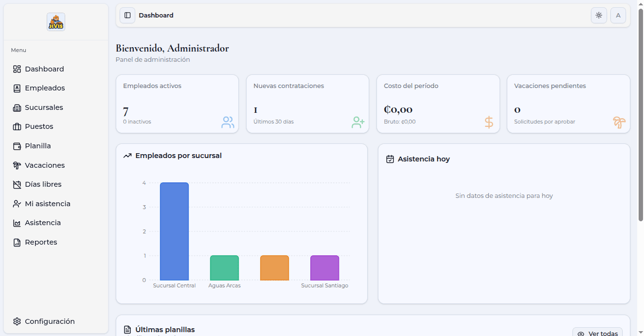Click the blue Sucursal Central bar
This screenshot has width=644, height=336.
pyautogui.click(x=174, y=231)
